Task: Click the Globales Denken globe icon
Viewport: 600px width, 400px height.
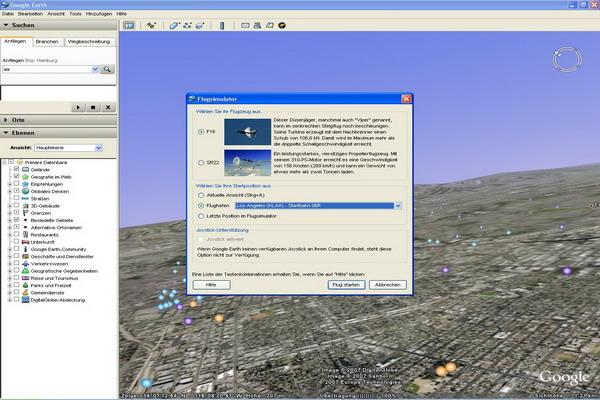Action: 25,191
